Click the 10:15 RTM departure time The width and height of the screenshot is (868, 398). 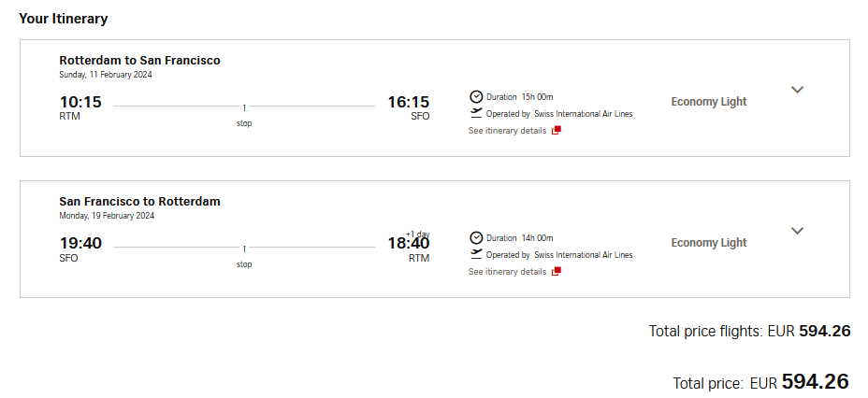tap(80, 102)
